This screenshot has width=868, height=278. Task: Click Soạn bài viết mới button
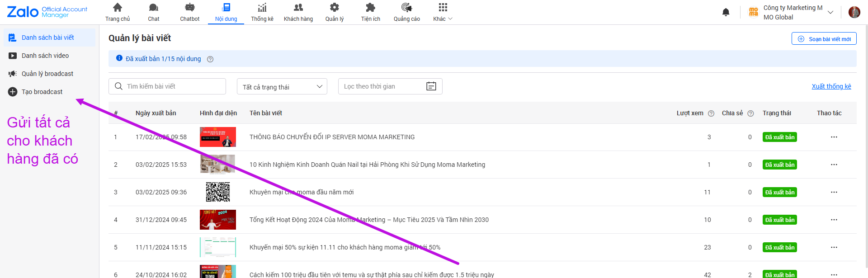point(824,39)
